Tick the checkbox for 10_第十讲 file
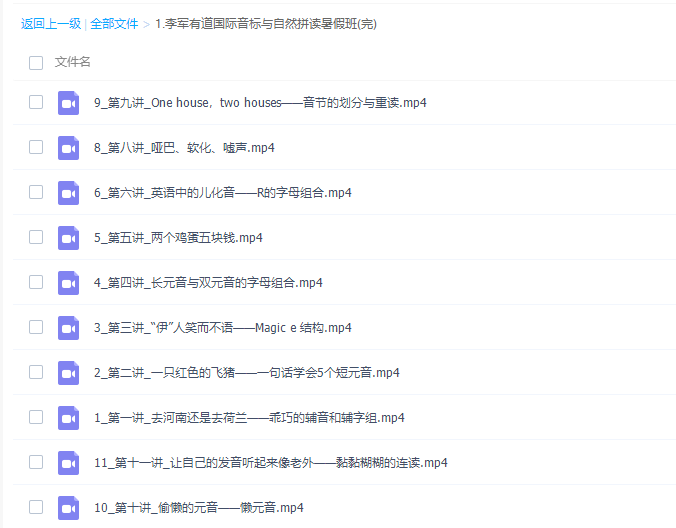676x528 pixels. (36, 507)
